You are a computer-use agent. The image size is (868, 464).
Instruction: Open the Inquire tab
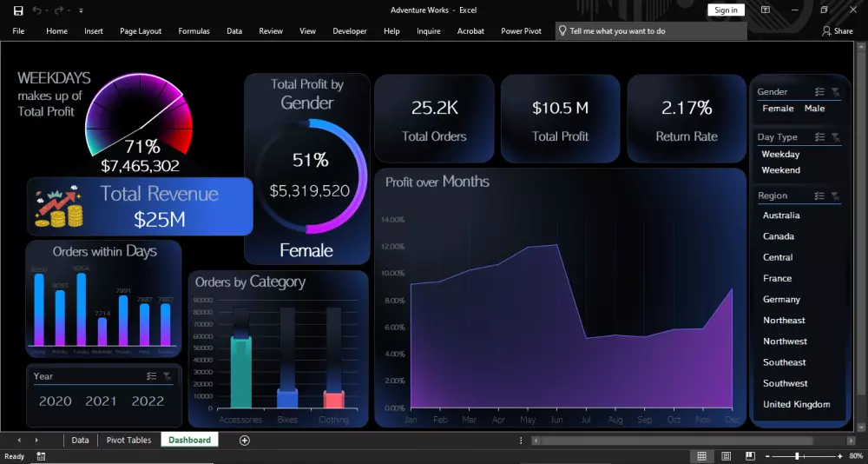coord(429,31)
